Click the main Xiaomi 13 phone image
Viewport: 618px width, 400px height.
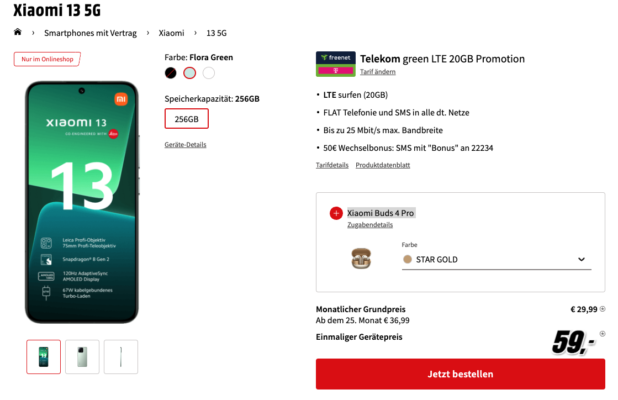point(82,202)
